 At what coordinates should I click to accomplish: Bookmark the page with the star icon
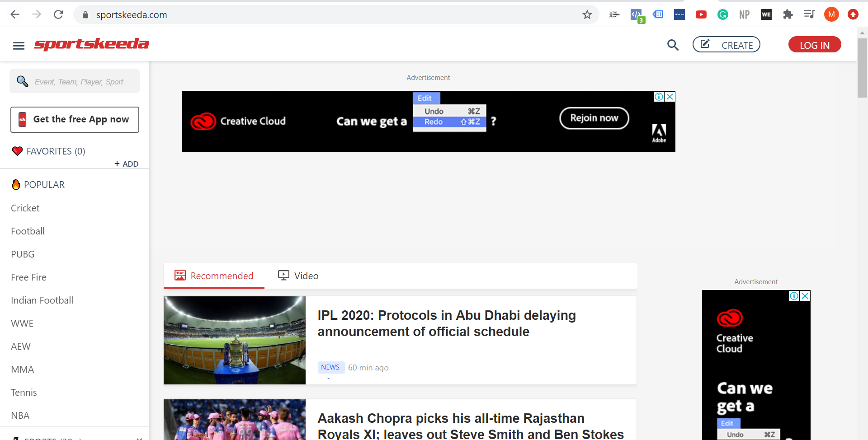(587, 14)
